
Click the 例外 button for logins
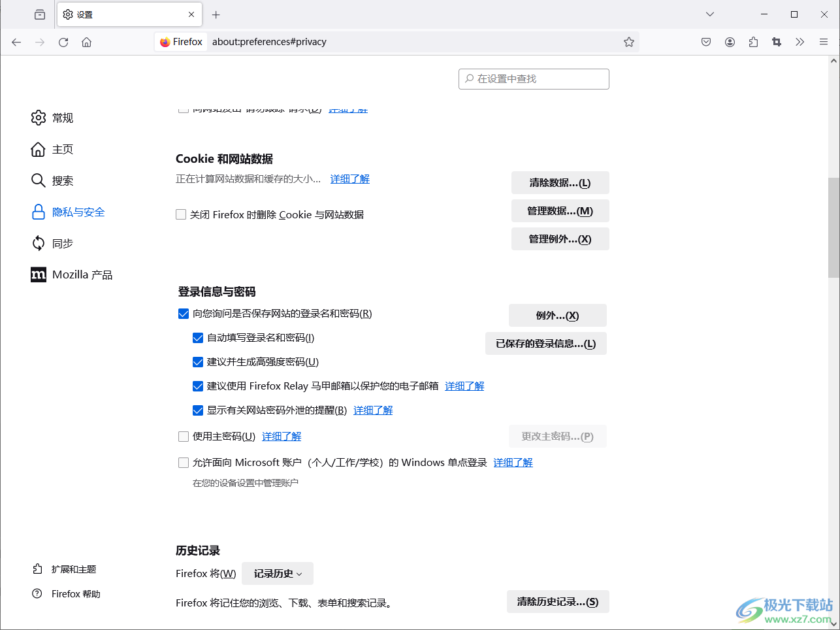click(x=558, y=316)
